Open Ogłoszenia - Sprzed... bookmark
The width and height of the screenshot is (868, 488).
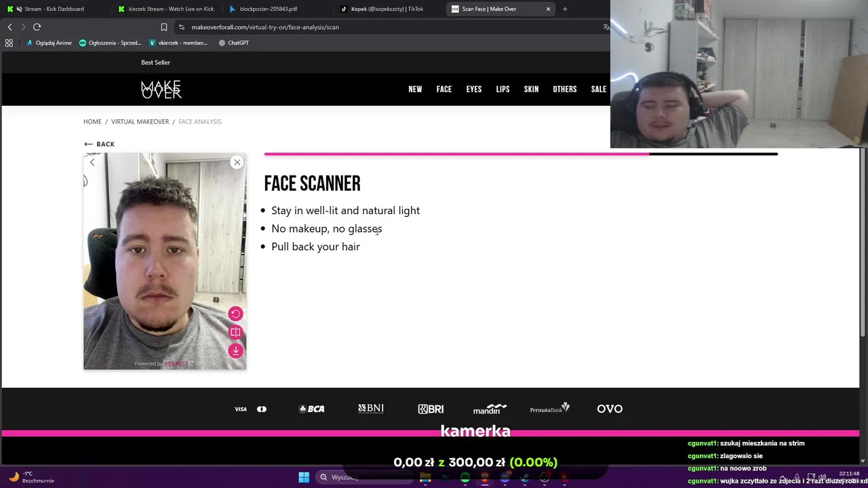coord(110,43)
